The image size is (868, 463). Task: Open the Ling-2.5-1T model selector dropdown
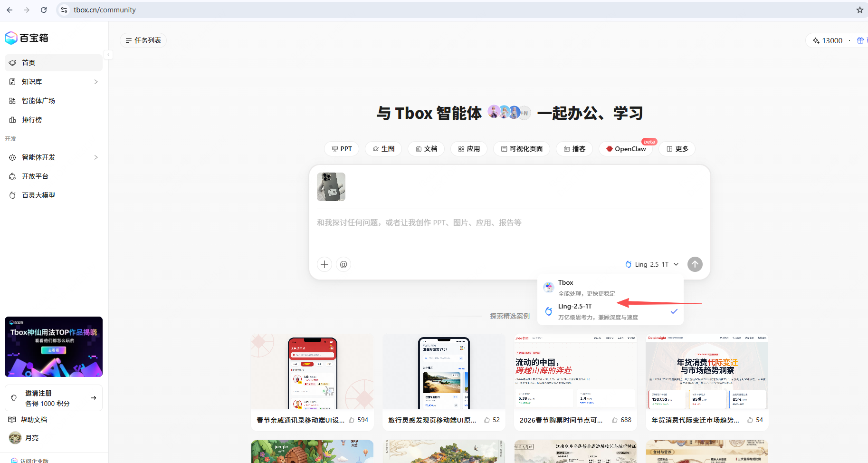coord(651,264)
